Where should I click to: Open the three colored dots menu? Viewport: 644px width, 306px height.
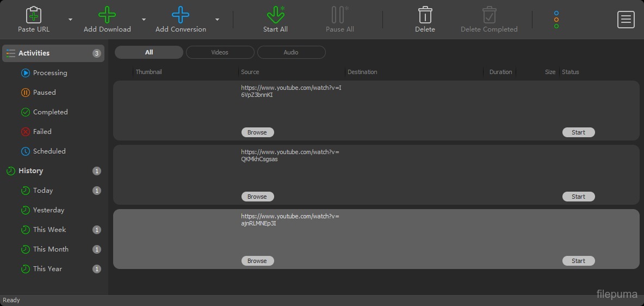556,20
